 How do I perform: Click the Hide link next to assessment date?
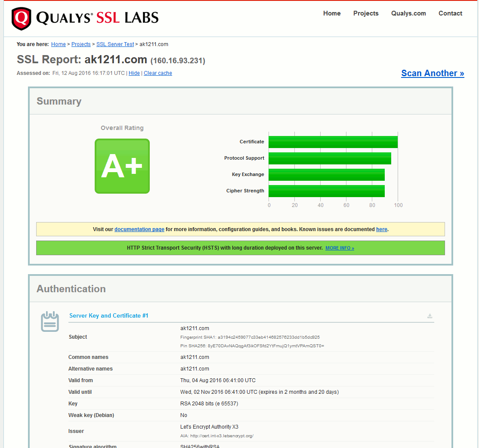pyautogui.click(x=134, y=73)
